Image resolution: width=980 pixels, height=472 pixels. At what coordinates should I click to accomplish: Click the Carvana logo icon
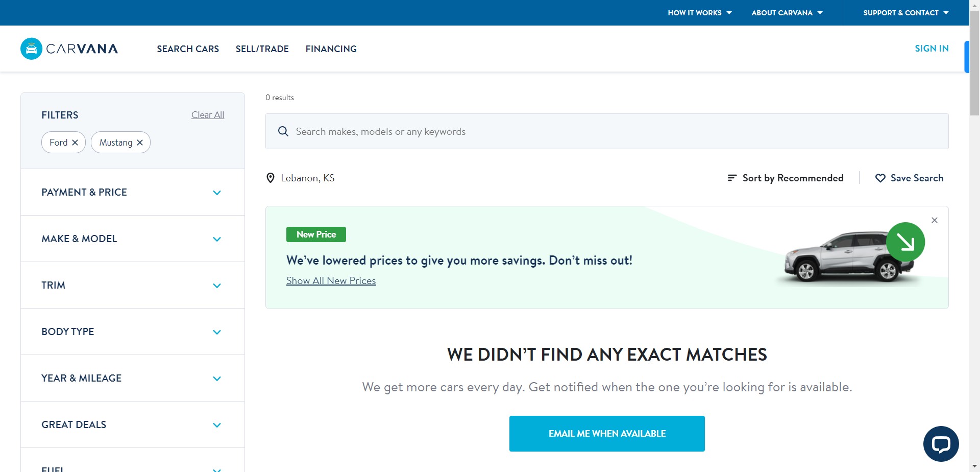tap(31, 49)
